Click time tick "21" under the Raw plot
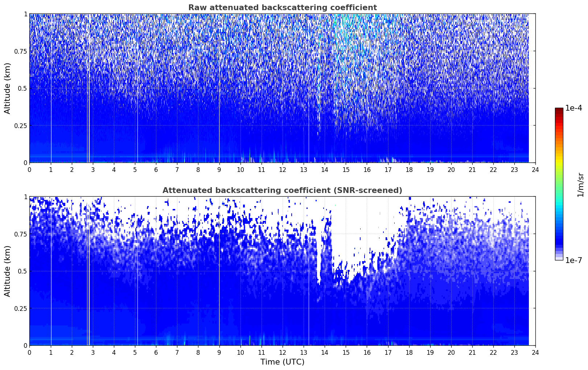 472,169
